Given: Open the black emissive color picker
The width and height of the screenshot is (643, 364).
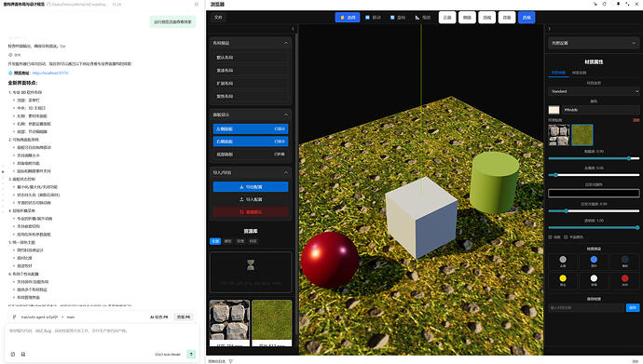Looking at the screenshot, I should pos(594,194).
